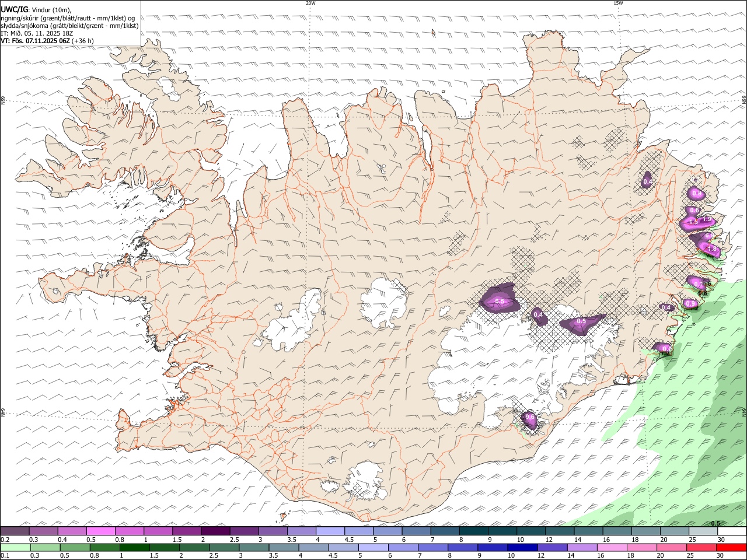Select the VT Fös. 07.11.2025 06Z valid-time line
The width and height of the screenshot is (747, 560).
point(47,41)
